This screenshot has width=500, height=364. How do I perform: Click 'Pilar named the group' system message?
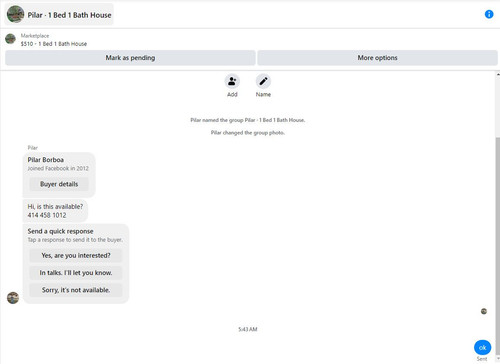point(248,120)
